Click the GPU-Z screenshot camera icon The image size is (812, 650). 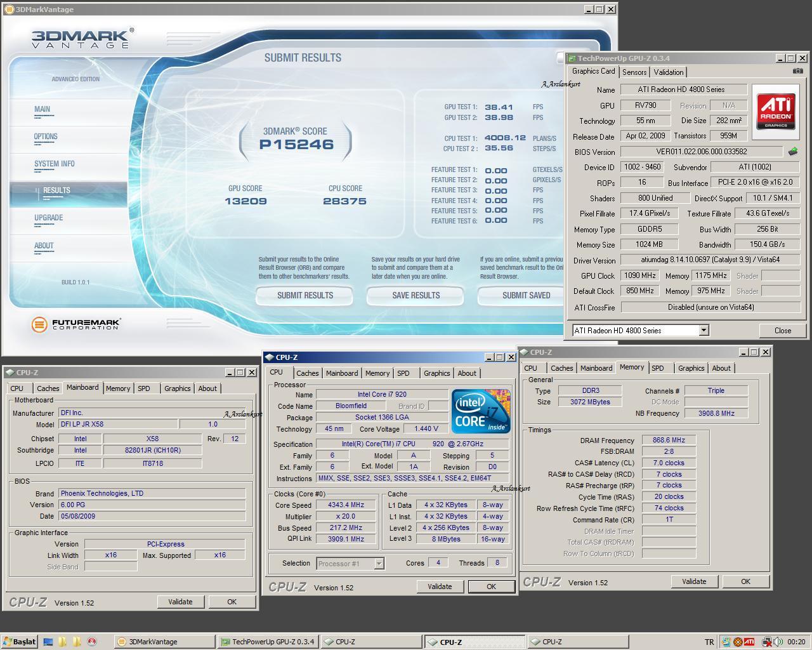pyautogui.click(x=797, y=71)
